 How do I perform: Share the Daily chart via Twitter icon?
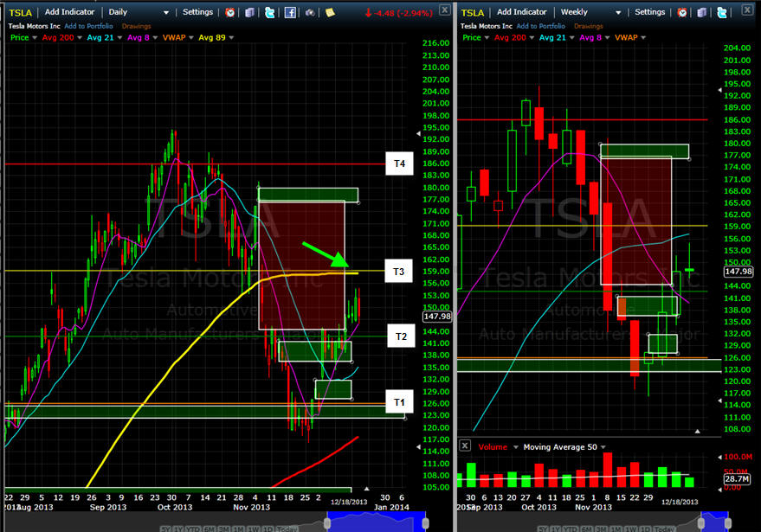(270, 13)
